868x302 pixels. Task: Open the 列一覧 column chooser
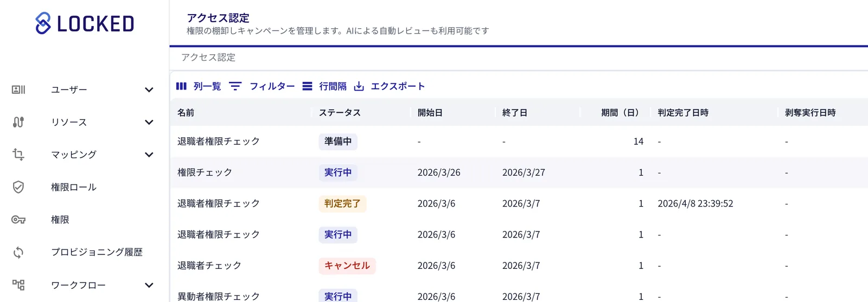(x=199, y=86)
